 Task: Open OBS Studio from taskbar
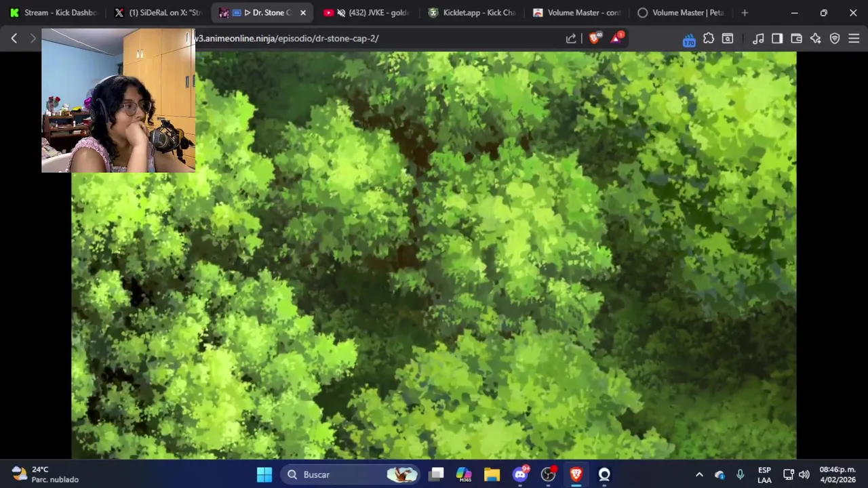click(x=548, y=474)
